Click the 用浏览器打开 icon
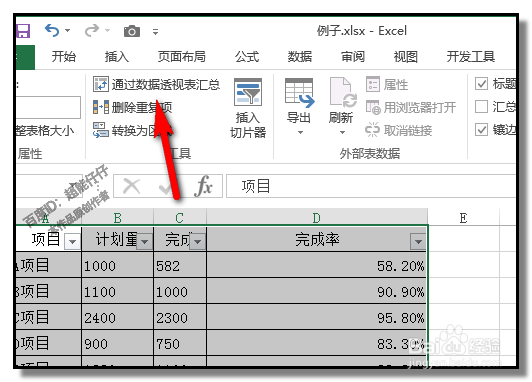Viewport: 532px width, 382px height. point(373,107)
